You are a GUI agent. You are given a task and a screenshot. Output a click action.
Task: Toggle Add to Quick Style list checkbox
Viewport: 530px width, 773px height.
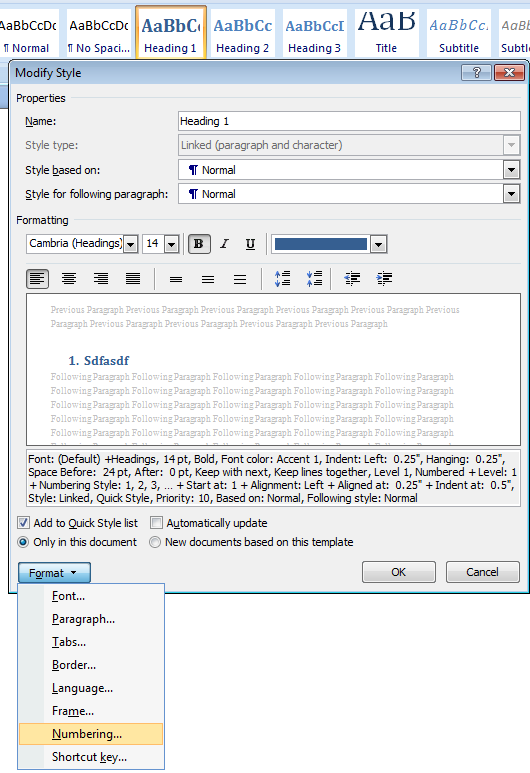coord(23,523)
